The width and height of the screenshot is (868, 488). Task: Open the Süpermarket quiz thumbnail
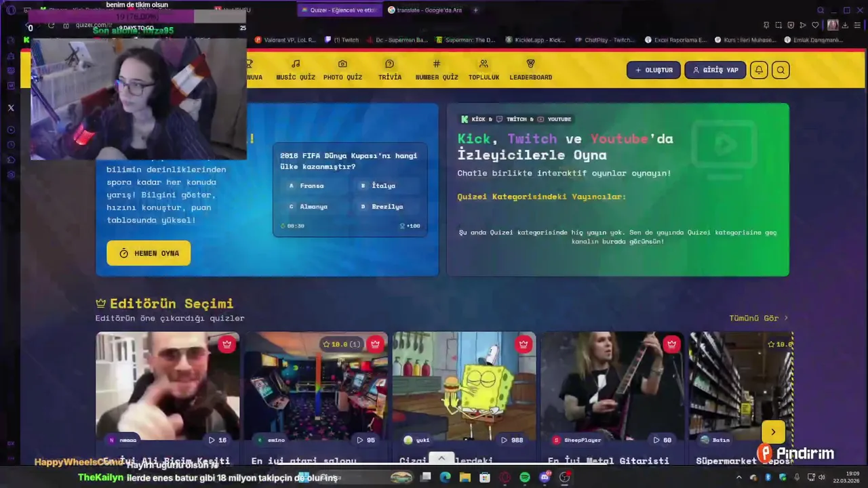[741, 386]
